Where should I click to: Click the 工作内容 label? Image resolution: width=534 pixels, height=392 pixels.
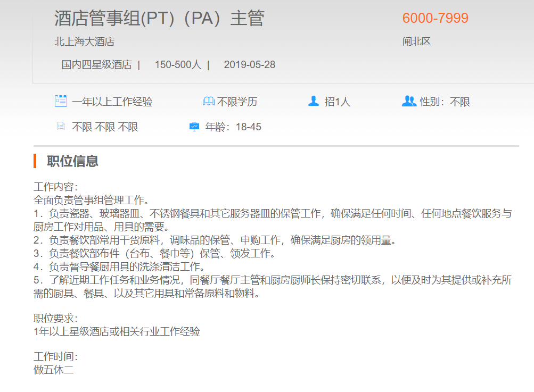55,187
